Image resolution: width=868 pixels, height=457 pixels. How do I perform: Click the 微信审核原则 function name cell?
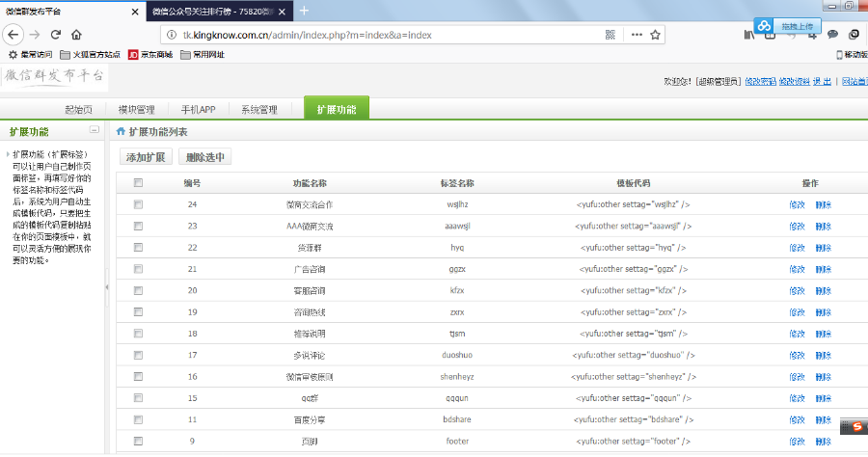310,377
